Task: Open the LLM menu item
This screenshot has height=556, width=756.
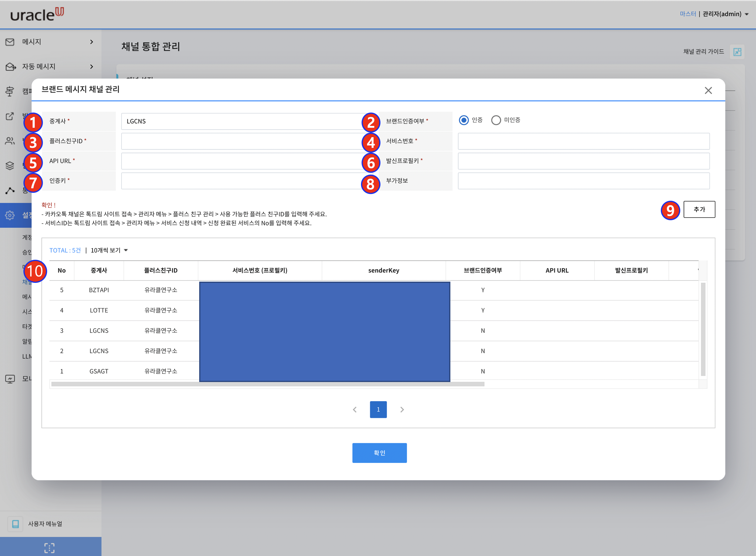Action: click(x=27, y=356)
